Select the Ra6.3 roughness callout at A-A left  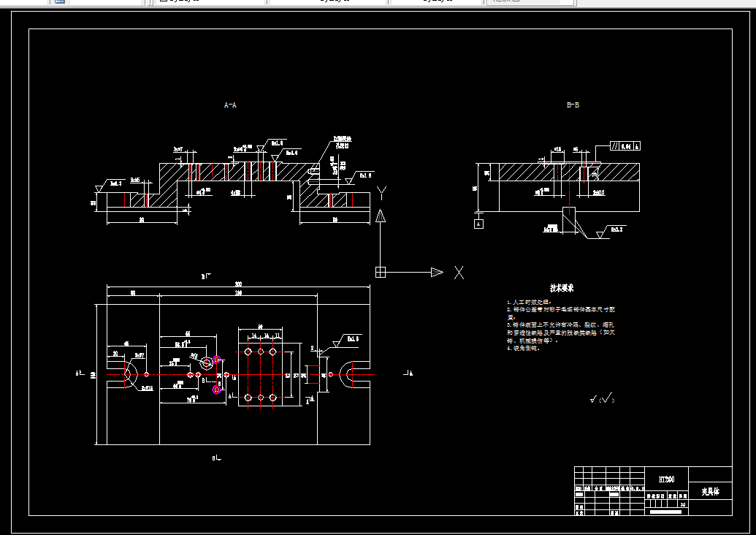click(x=109, y=185)
